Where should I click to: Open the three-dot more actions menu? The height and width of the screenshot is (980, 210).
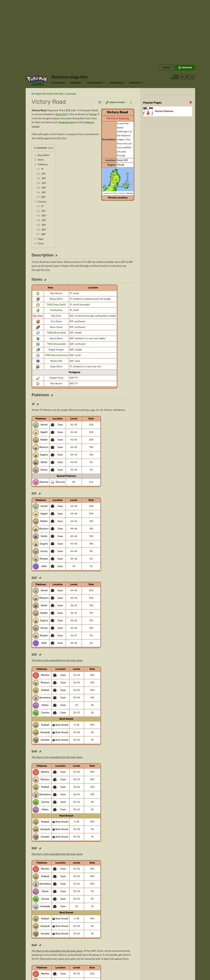(131, 102)
